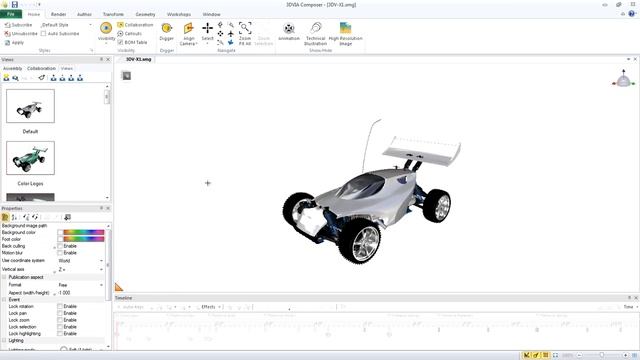Switch to the Workshops ribbon tab
The height and width of the screenshot is (360, 640).
[179, 14]
